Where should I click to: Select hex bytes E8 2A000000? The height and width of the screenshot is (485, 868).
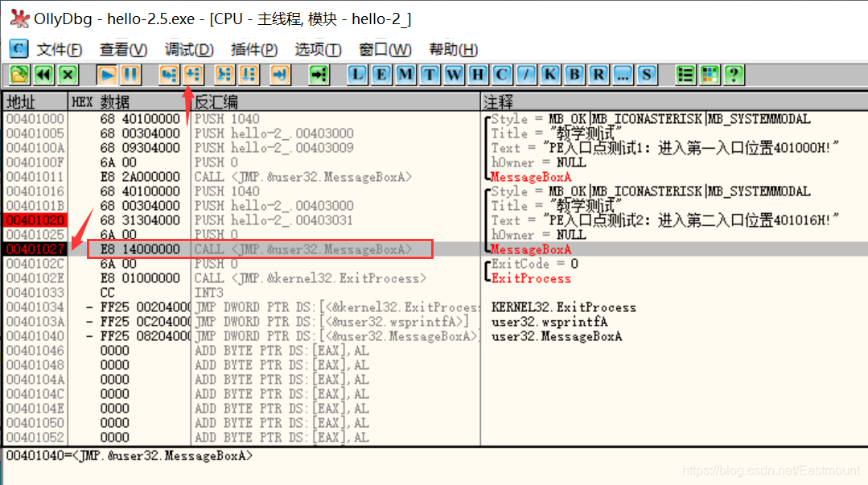point(139,177)
